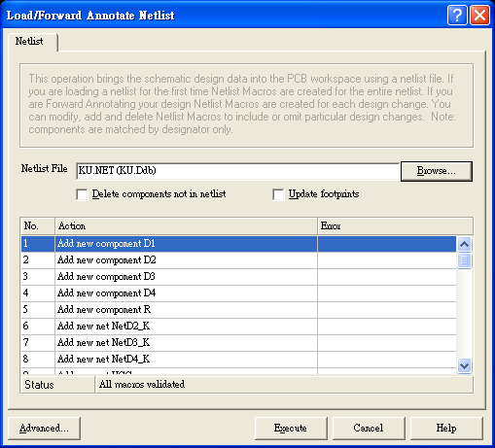The width and height of the screenshot is (495, 448).
Task: Click the scroll down arrow in macro list
Action: (x=464, y=366)
